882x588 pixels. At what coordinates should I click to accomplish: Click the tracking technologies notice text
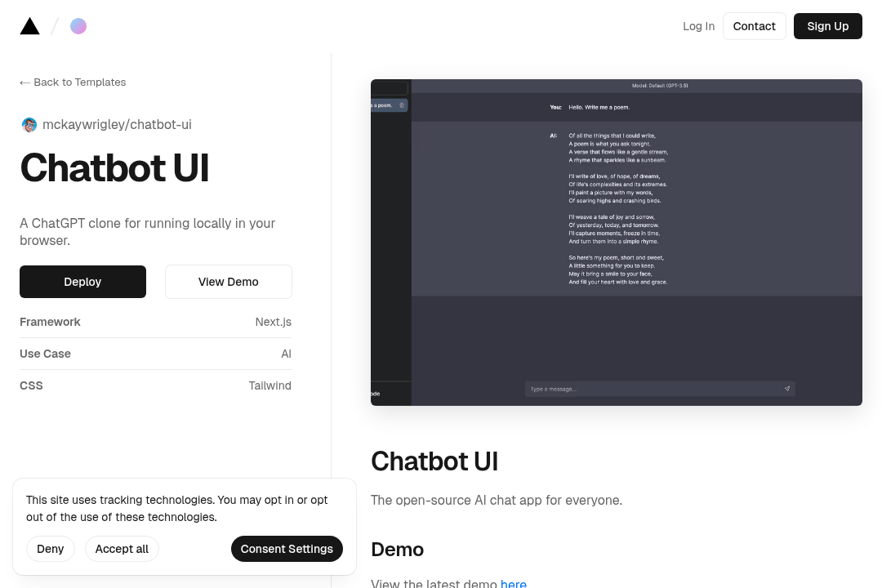coord(176,509)
